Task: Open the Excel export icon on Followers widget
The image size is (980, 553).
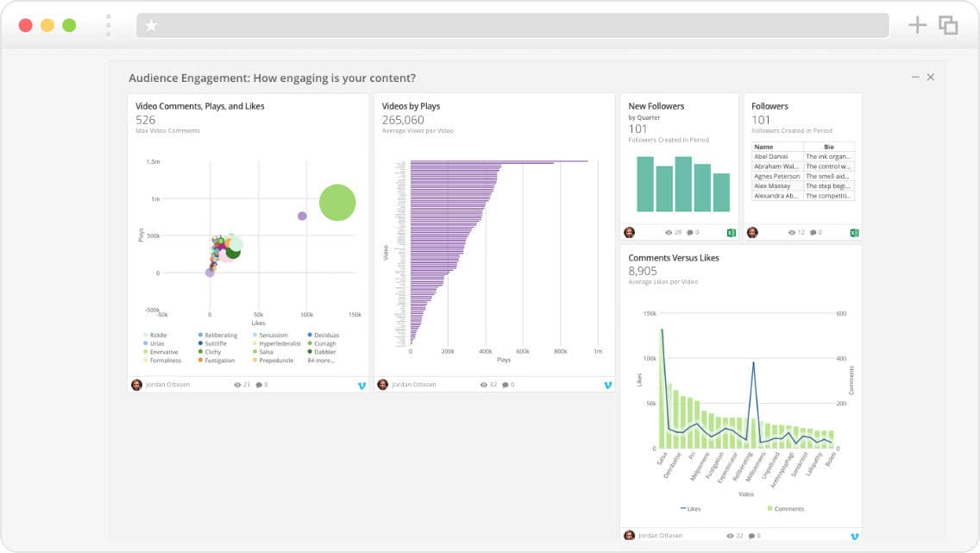Action: point(853,231)
